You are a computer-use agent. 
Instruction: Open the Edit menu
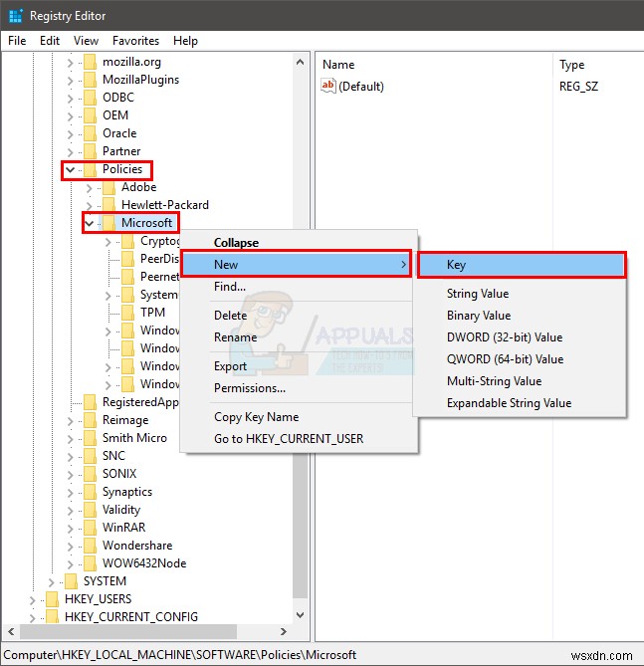tap(50, 41)
